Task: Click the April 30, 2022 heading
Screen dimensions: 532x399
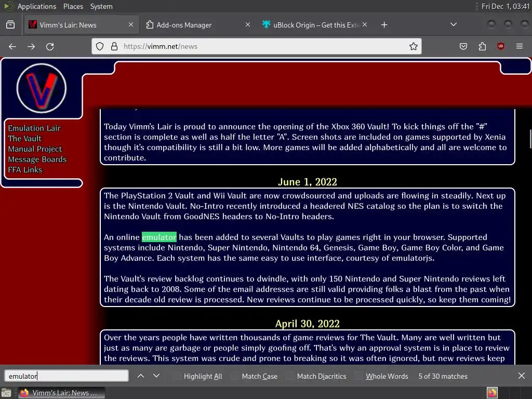Action: [x=308, y=324]
